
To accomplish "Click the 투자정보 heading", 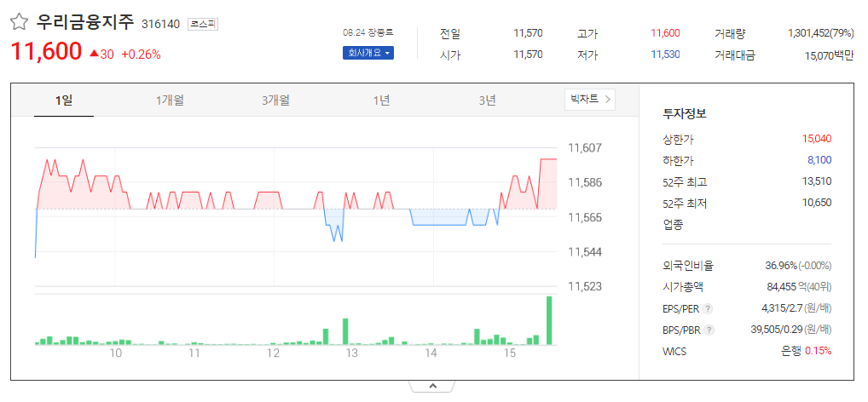I will [x=685, y=114].
